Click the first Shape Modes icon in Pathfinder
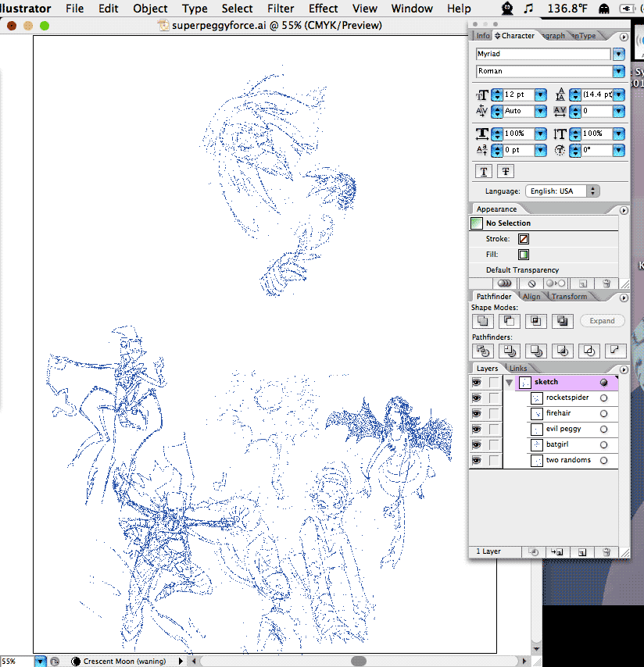This screenshot has width=644, height=667. coord(482,321)
